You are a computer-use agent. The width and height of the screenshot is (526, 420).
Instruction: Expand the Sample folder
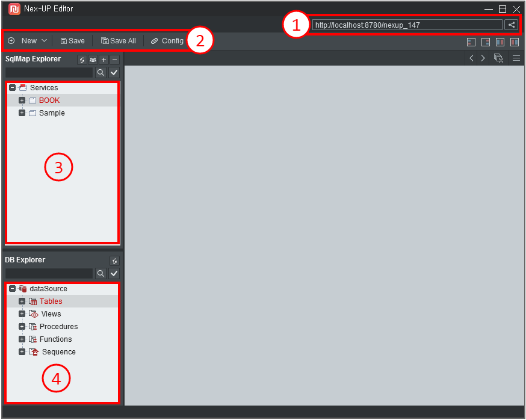22,113
